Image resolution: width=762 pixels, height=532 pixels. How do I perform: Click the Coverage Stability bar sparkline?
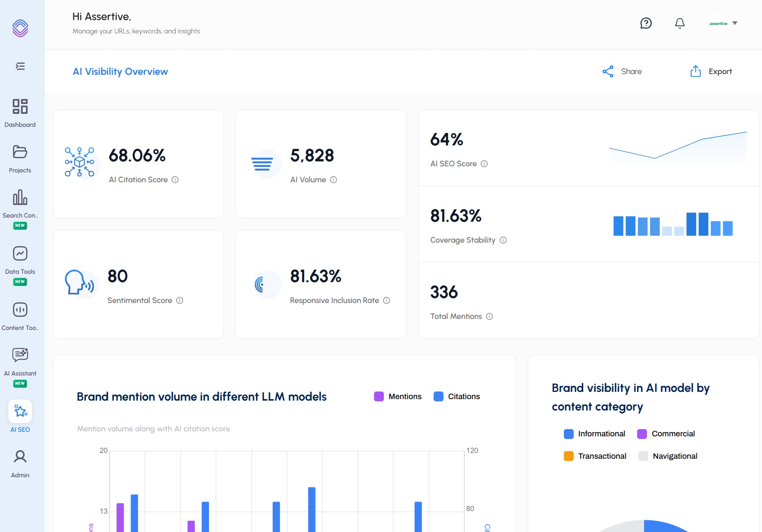pos(673,224)
